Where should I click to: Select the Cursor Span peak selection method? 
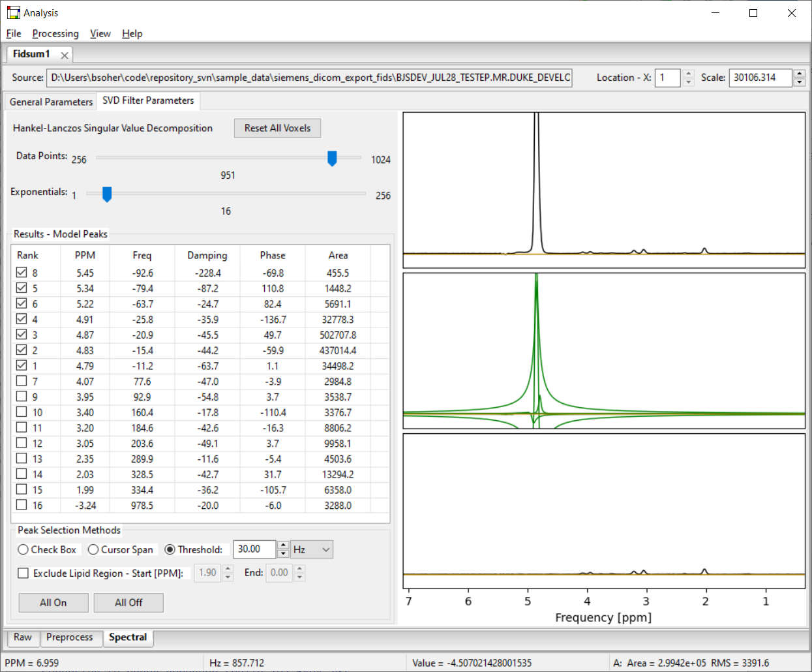[91, 549]
